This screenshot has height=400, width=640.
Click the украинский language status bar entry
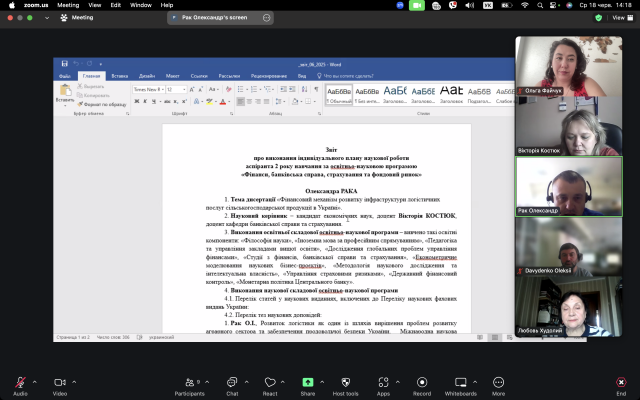(x=161, y=338)
